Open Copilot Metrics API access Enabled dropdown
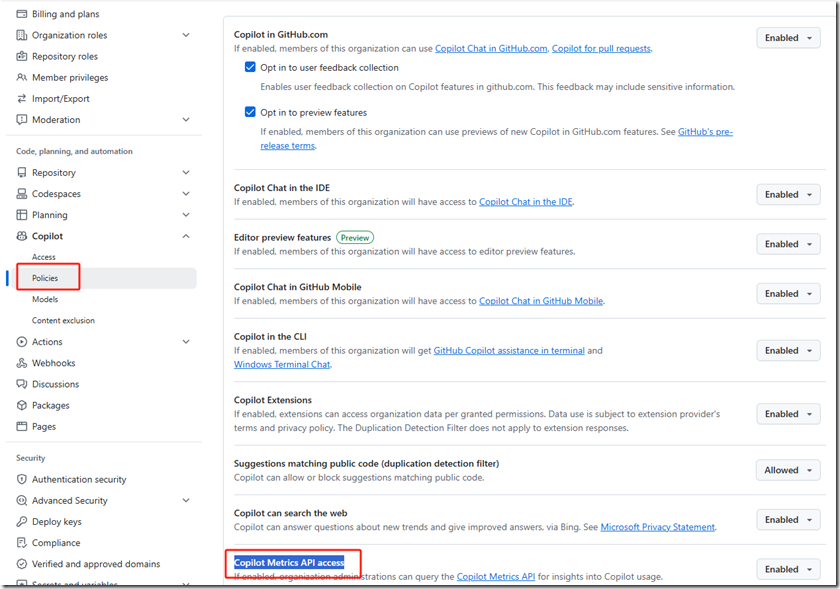840x589 pixels. pyautogui.click(x=788, y=569)
